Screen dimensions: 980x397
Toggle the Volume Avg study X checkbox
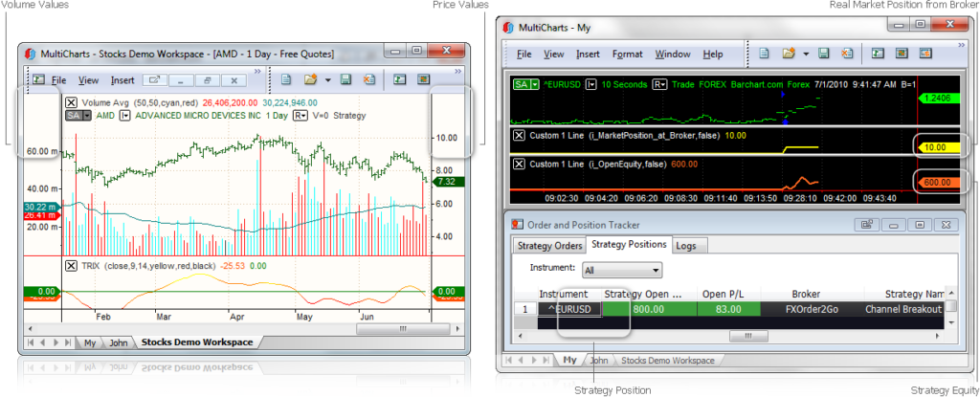coord(72,101)
